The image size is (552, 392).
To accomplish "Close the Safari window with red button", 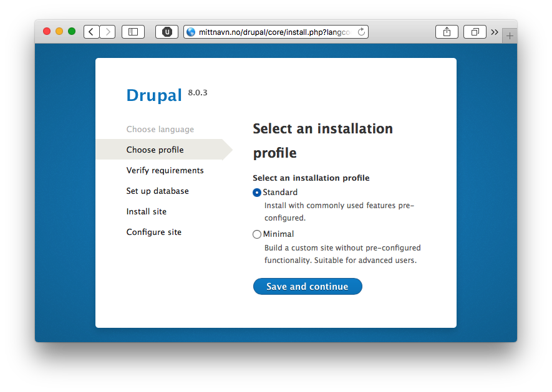I will pos(47,31).
